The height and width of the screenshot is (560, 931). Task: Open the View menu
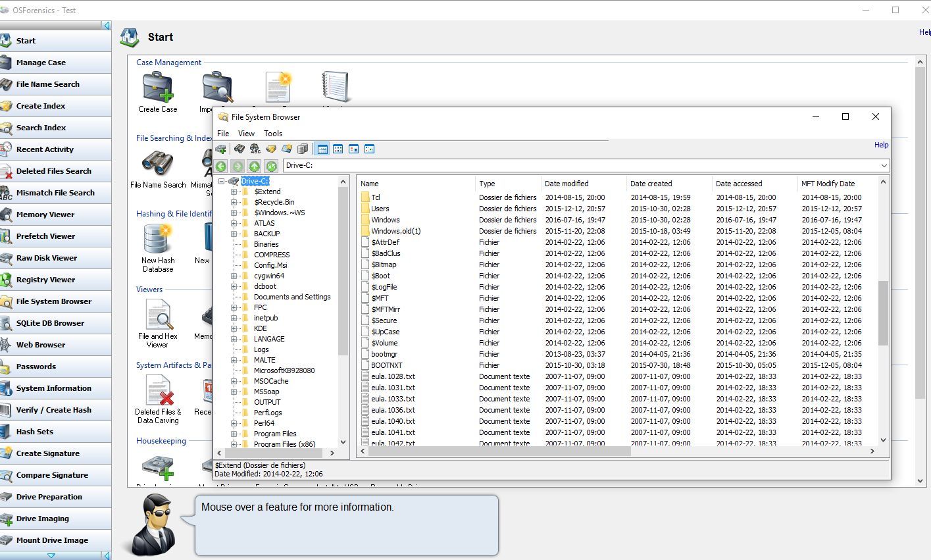246,134
